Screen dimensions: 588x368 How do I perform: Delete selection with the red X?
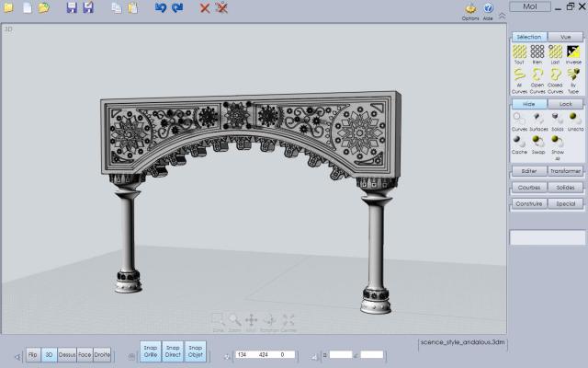(205, 8)
